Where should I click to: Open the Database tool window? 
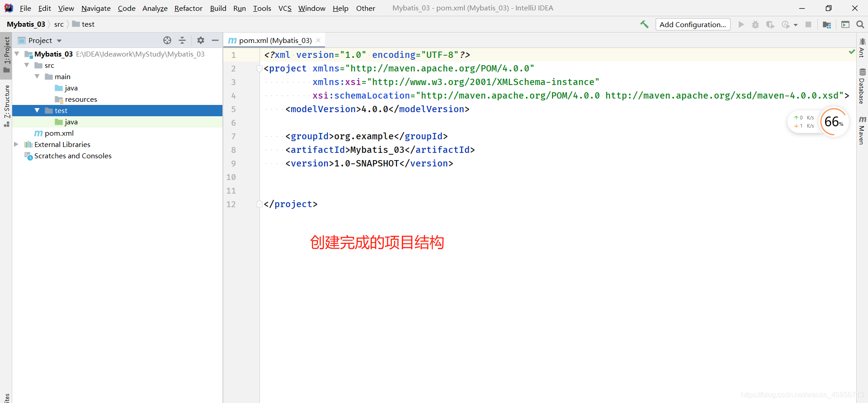862,86
